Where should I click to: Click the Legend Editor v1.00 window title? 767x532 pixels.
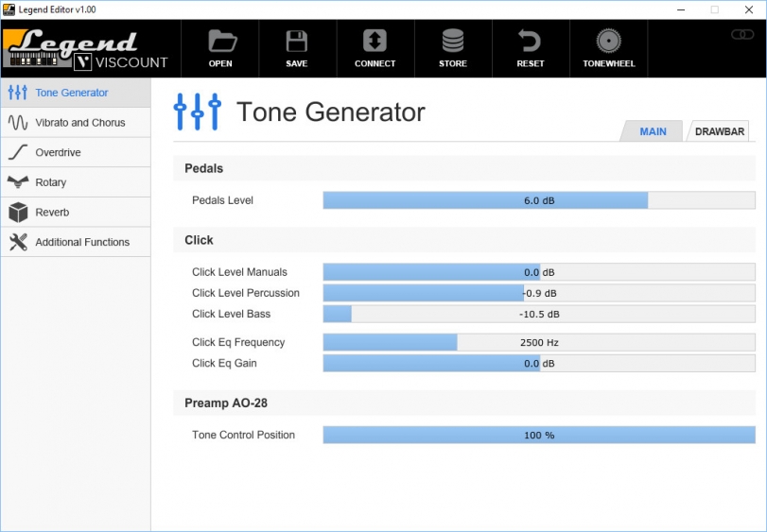(x=58, y=9)
